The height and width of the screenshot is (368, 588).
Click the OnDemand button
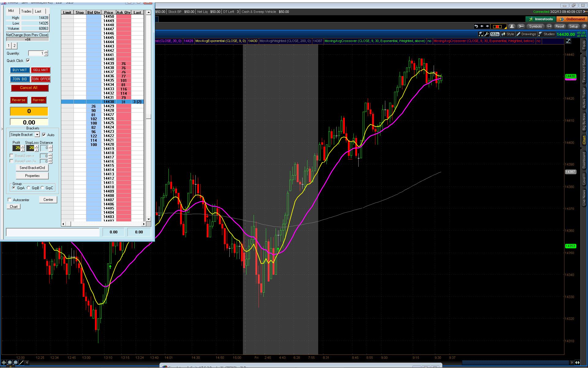(572, 19)
